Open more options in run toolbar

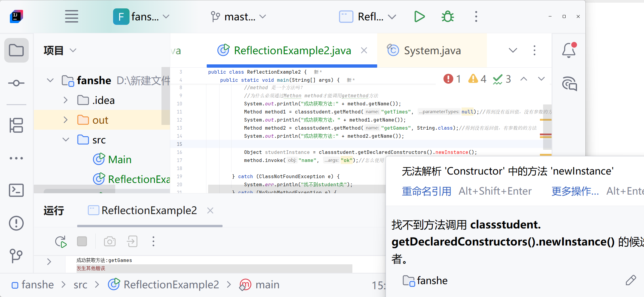click(153, 241)
